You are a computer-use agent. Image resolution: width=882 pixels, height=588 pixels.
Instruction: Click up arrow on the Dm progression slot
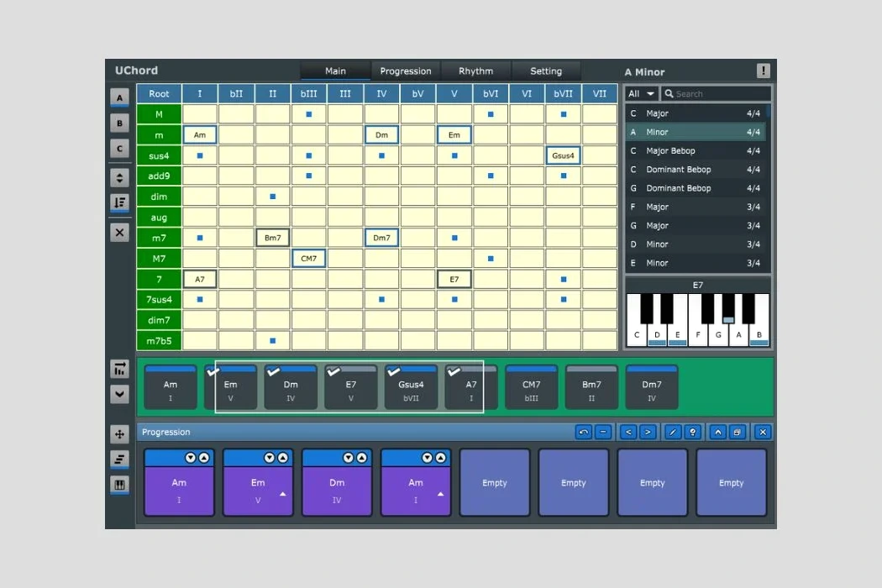(x=362, y=458)
